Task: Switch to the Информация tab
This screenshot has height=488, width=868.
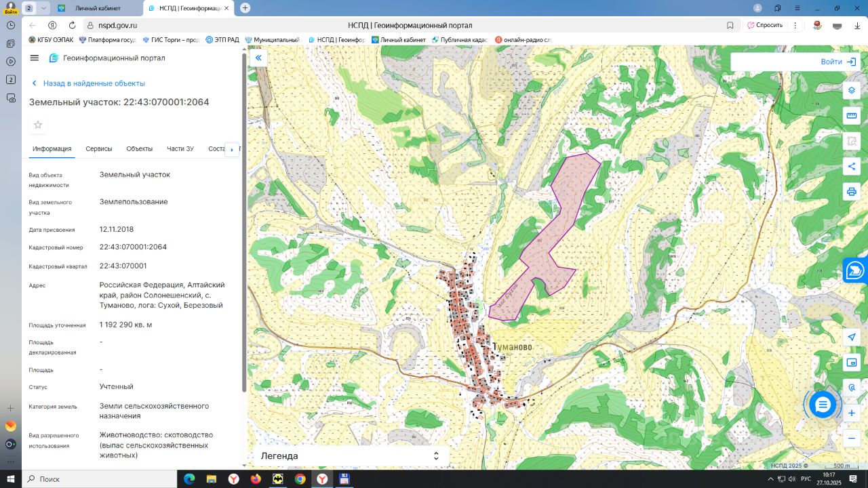Action: pyautogui.click(x=52, y=149)
